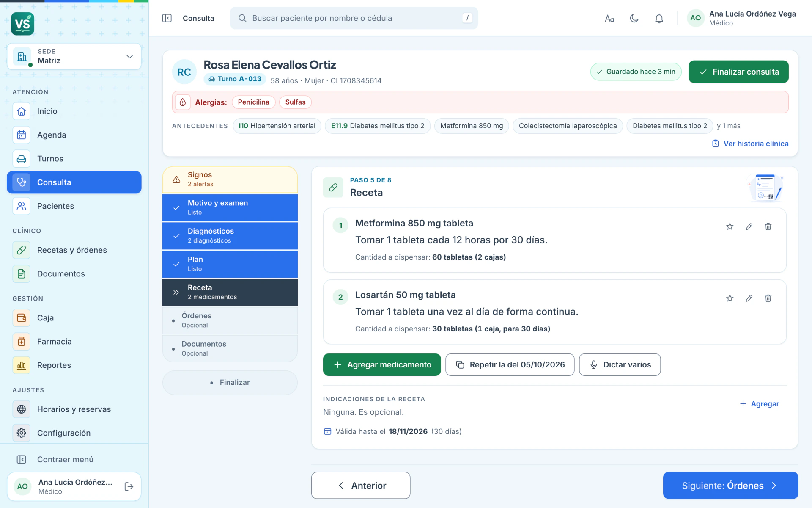The height and width of the screenshot is (508, 812).
Task: Toggle dark mode moon icon
Action: point(634,18)
